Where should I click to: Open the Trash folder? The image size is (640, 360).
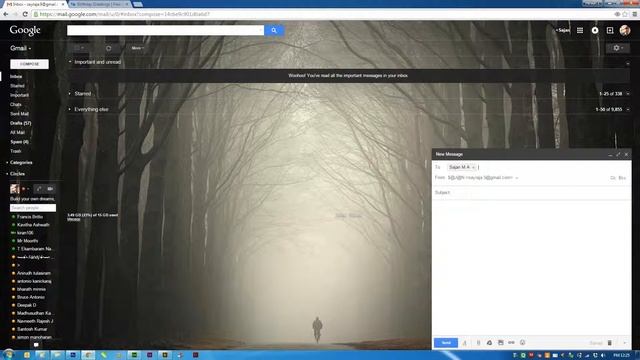point(16,151)
